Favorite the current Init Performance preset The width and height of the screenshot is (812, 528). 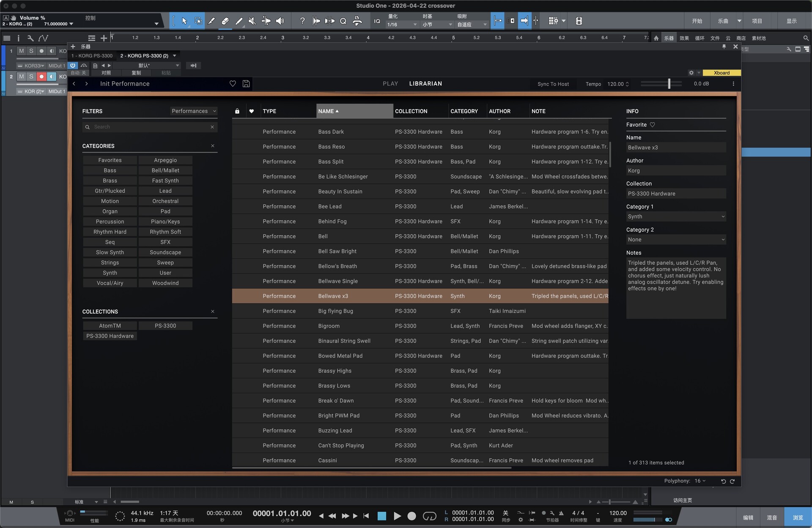[233, 84]
